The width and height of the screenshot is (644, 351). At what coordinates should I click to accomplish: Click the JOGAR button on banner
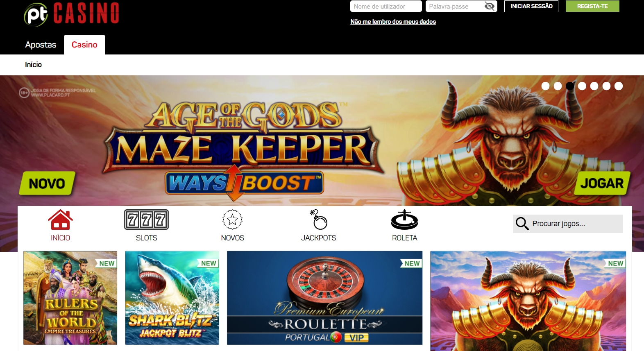(x=602, y=183)
